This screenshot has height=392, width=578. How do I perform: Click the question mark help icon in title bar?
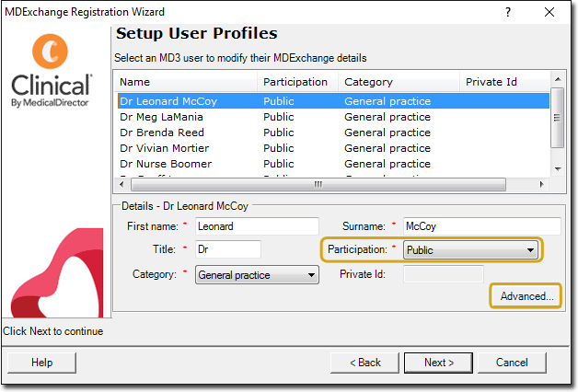tap(508, 12)
